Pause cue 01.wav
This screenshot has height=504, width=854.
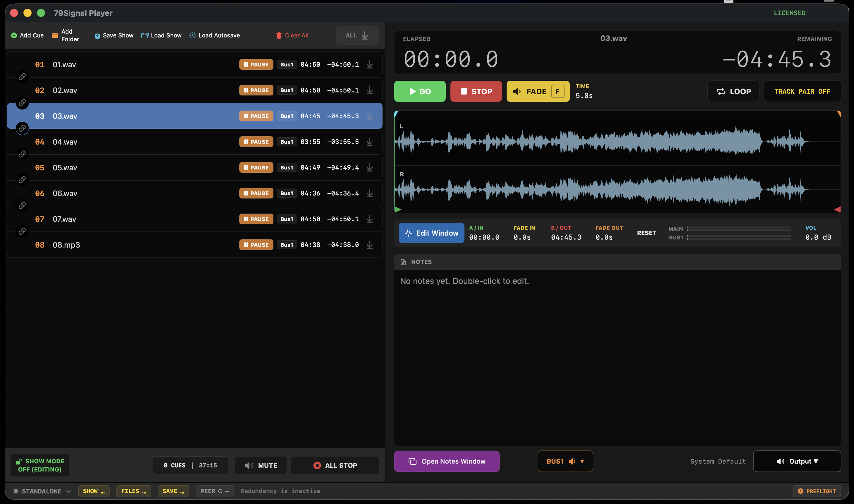[256, 64]
